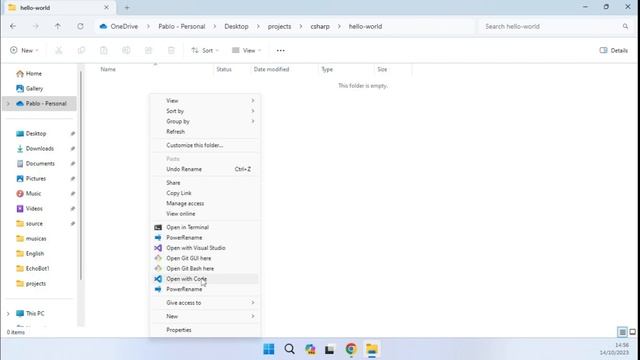Expand the View submenu in context menu

204,100
